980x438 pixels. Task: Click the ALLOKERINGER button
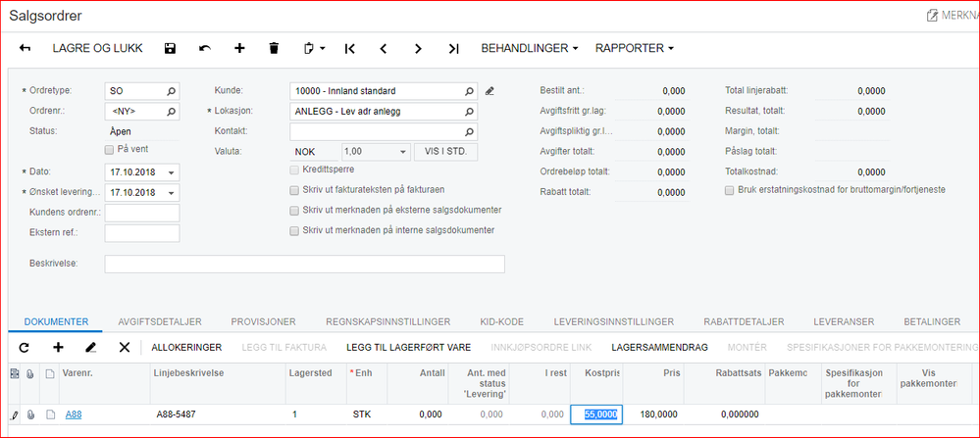(x=186, y=348)
